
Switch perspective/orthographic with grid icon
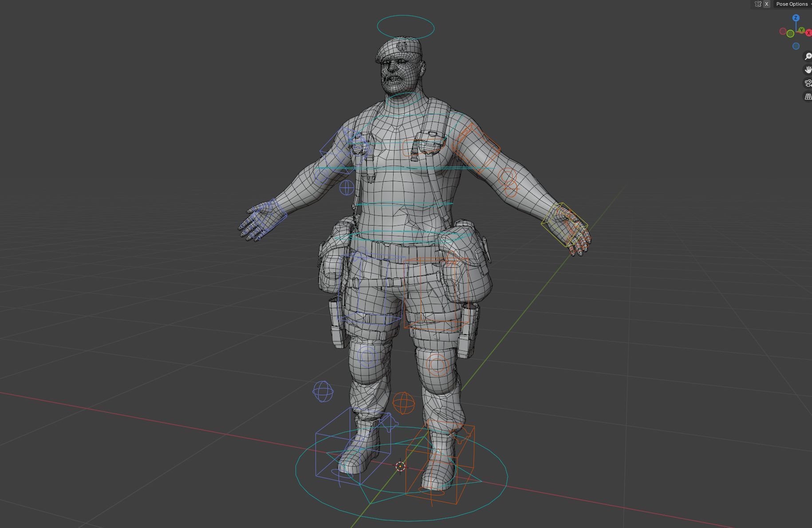pos(808,96)
